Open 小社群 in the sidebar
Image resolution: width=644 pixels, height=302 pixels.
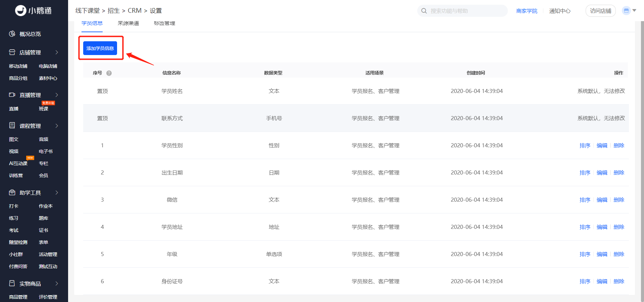pos(16,254)
